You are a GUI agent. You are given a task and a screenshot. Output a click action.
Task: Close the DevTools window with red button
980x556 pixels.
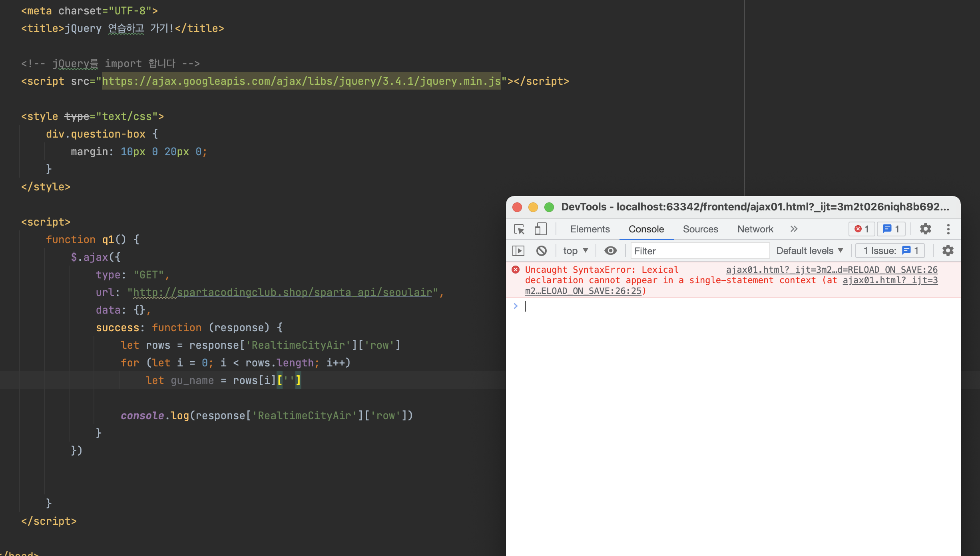tap(517, 207)
